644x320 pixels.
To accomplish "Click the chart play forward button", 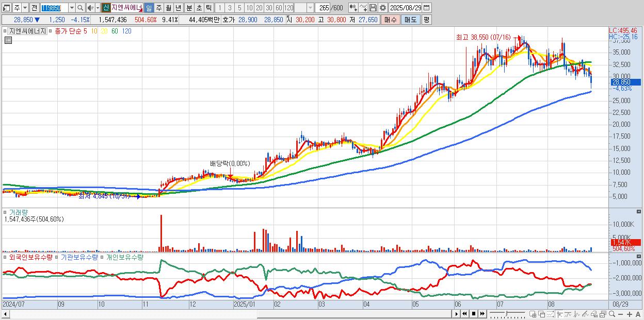I will (x=457, y=314).
